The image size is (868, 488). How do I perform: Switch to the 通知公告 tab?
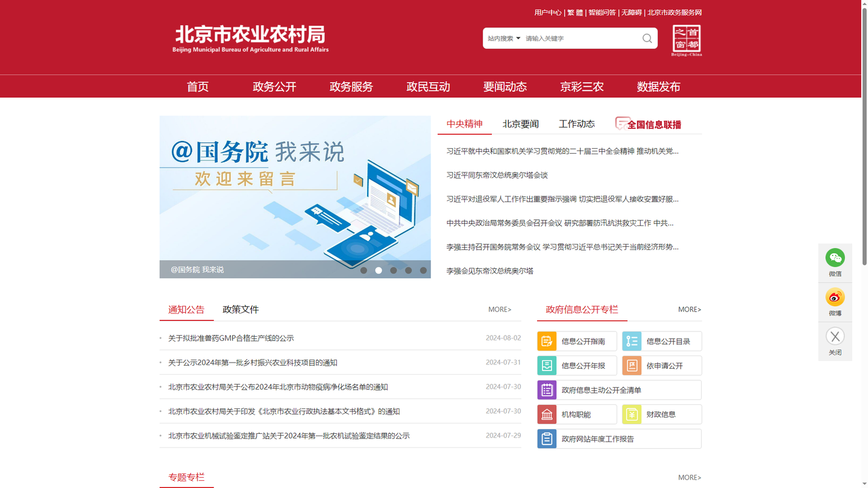186,310
